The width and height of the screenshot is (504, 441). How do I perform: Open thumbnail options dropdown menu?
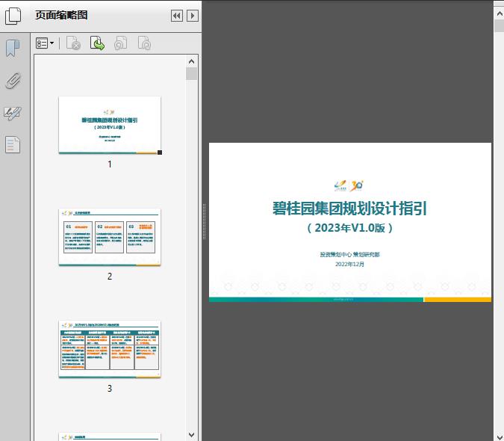(45, 43)
